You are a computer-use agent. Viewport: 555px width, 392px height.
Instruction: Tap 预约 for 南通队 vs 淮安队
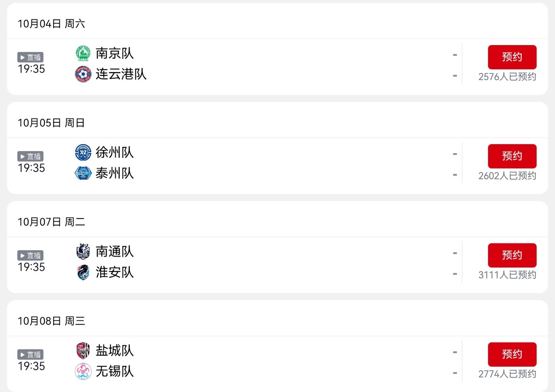pyautogui.click(x=512, y=255)
